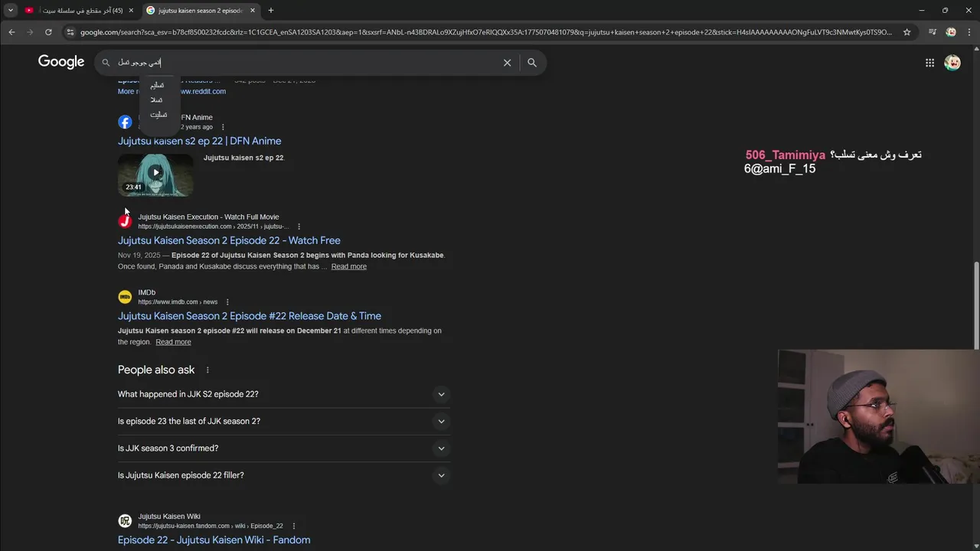Click the IMDb favicon

pyautogui.click(x=125, y=297)
